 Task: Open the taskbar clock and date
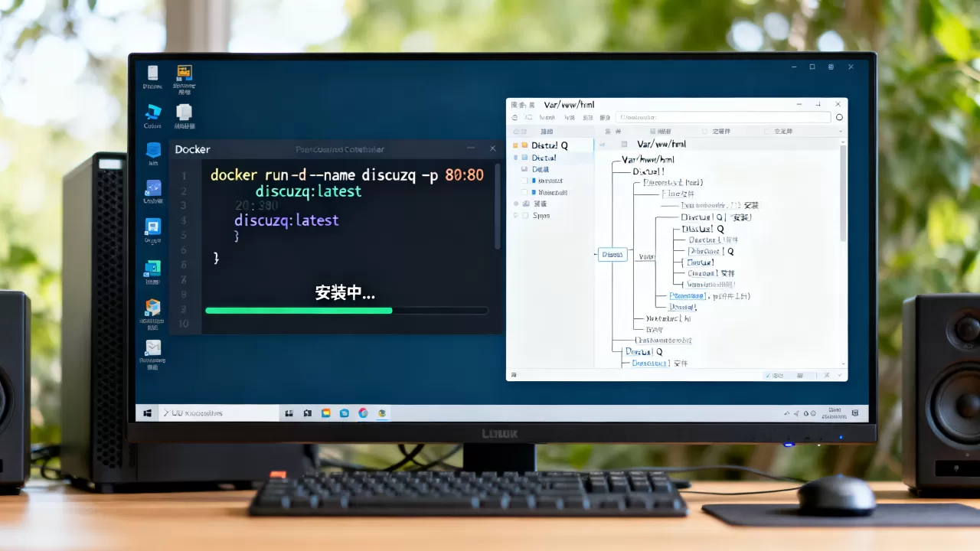coord(835,413)
